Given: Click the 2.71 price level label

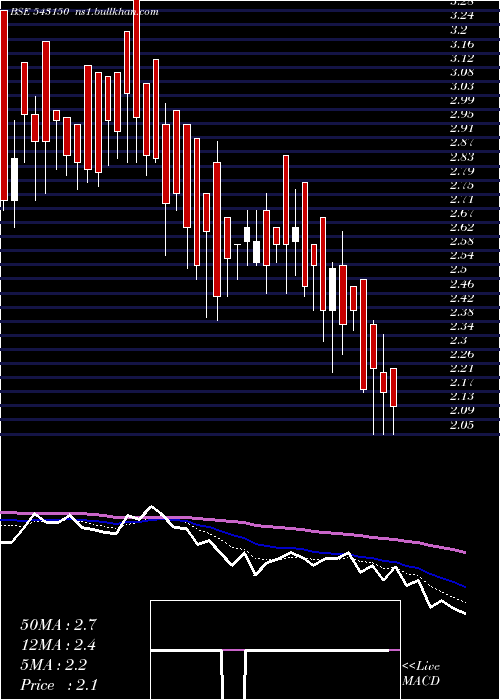Looking at the screenshot, I should 462,199.
